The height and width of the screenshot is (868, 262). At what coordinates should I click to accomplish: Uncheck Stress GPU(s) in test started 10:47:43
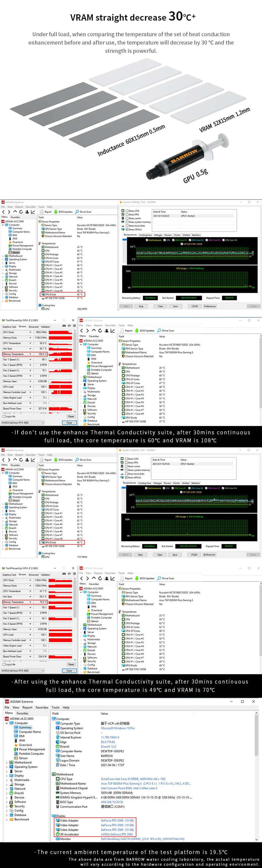click(126, 478)
